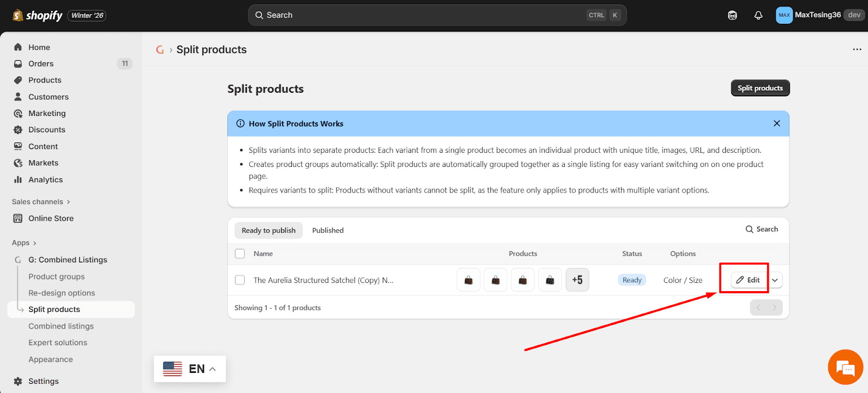Click the black Split products button
Viewport: 868px width, 393px height.
(x=760, y=88)
